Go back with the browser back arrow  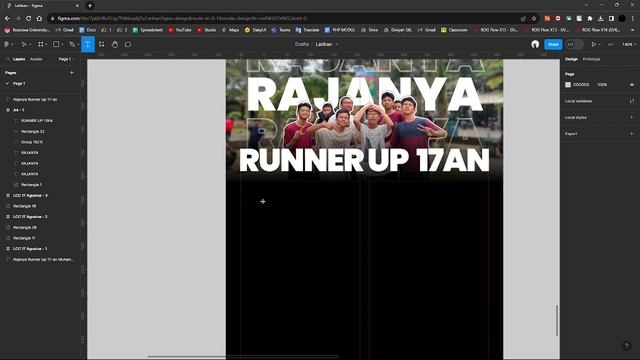tap(7, 18)
